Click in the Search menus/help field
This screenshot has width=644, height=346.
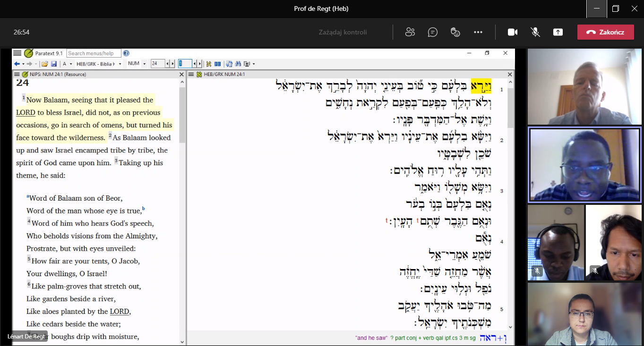click(x=94, y=53)
